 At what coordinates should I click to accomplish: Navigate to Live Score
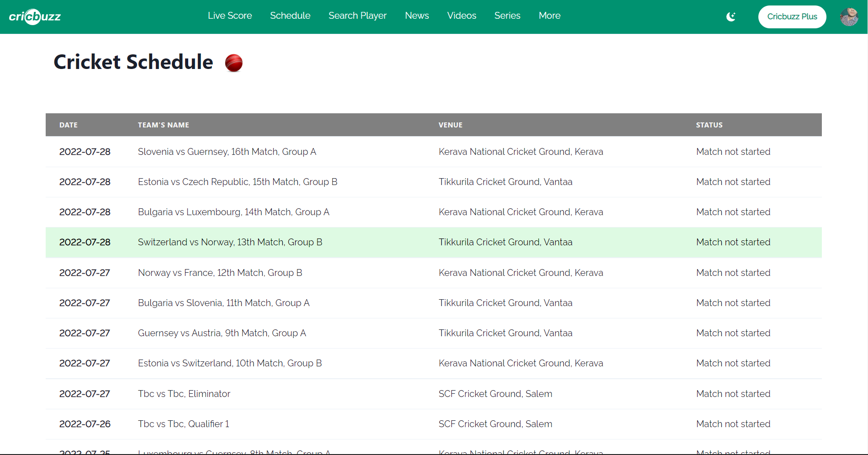tap(230, 16)
